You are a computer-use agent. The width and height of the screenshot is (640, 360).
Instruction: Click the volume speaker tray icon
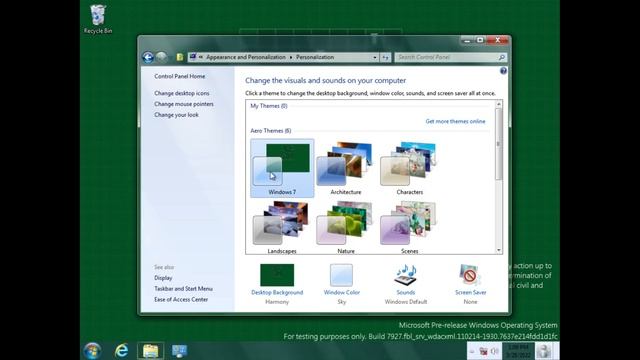point(494,351)
